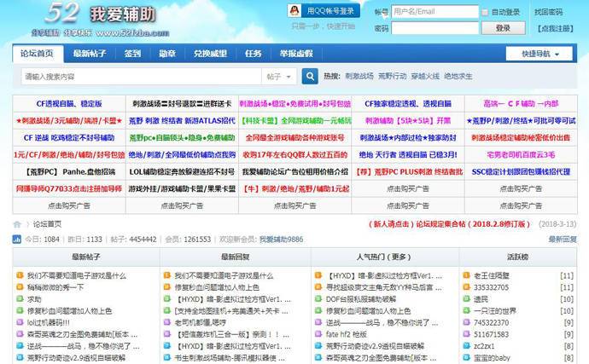
Task: Log in with the QQ account button
Action: coord(322,11)
